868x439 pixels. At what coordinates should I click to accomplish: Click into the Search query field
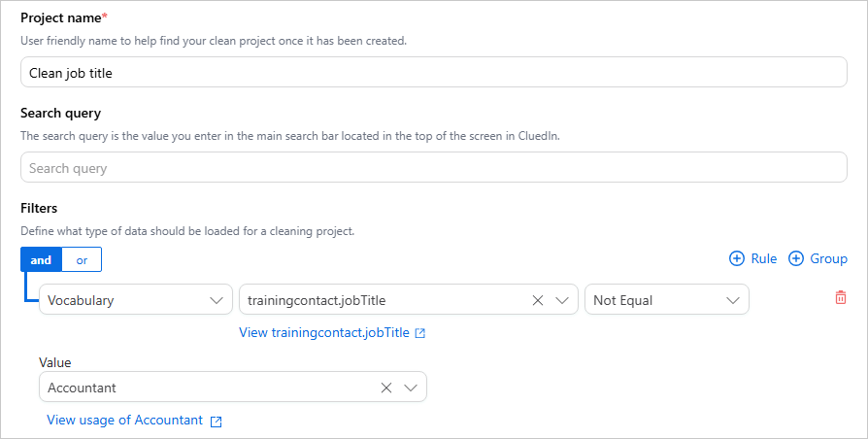click(433, 167)
